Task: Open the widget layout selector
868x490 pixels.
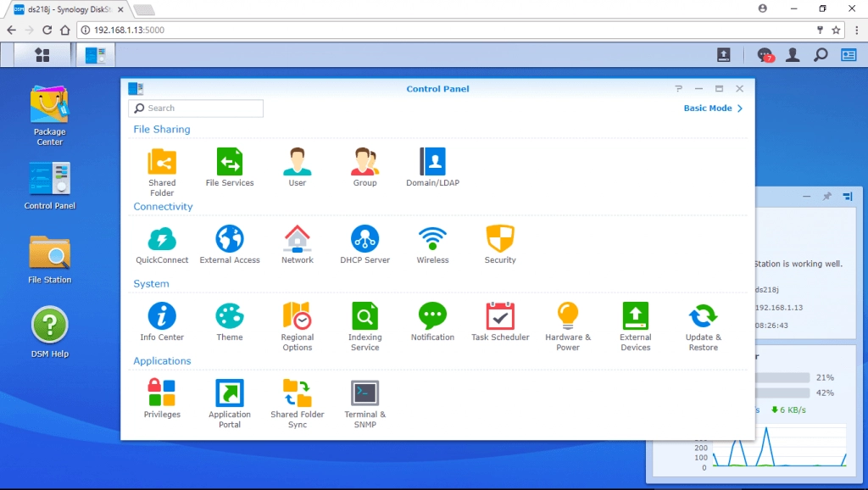Action: 847,195
